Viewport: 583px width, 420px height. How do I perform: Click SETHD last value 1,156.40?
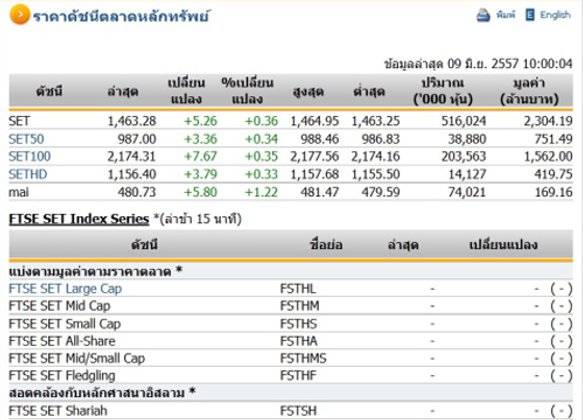(x=132, y=174)
